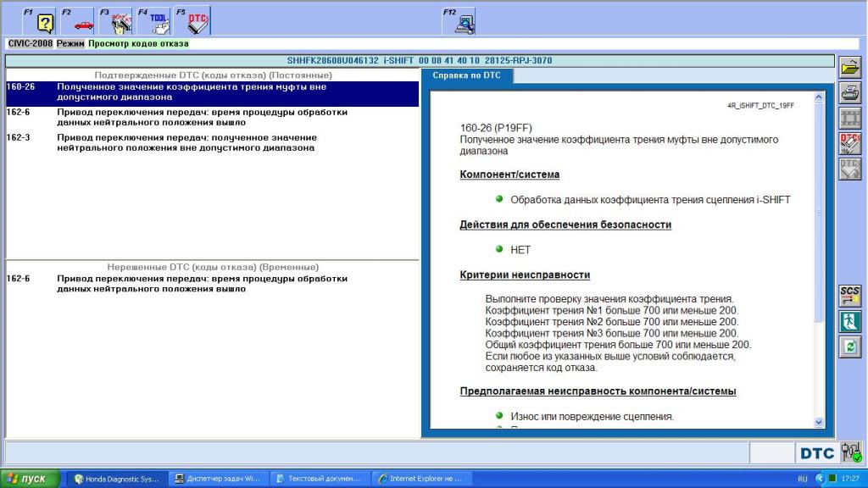Click the Коэффициент трения №2 line

point(612,322)
